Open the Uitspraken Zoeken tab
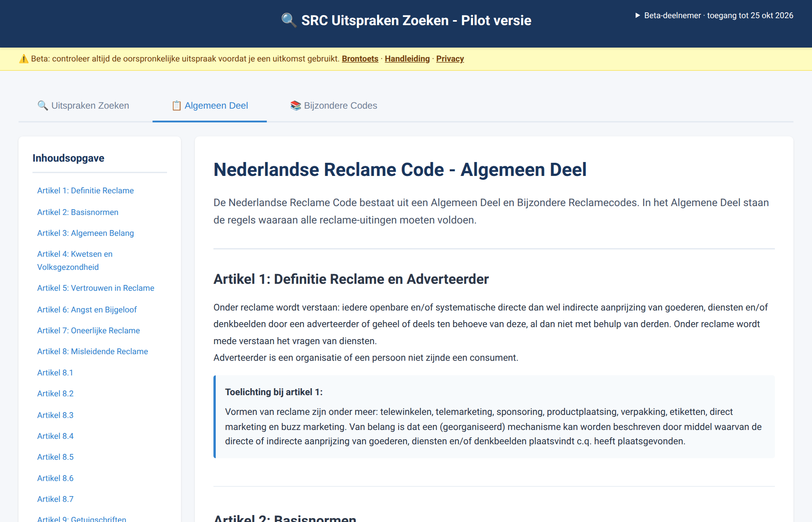This screenshot has width=812, height=522. pos(83,106)
